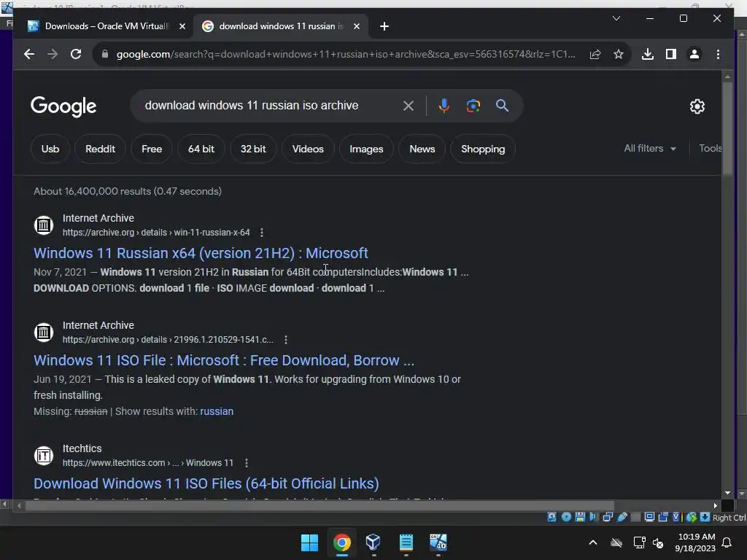
Task: Click the address bar URL
Action: tap(345, 54)
